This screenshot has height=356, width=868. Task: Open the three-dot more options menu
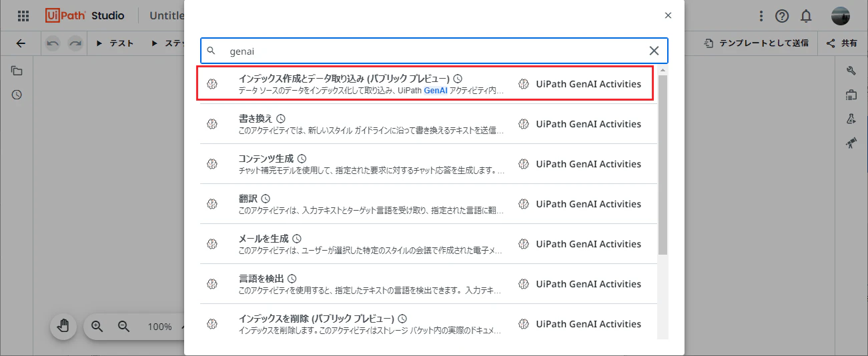point(761,16)
